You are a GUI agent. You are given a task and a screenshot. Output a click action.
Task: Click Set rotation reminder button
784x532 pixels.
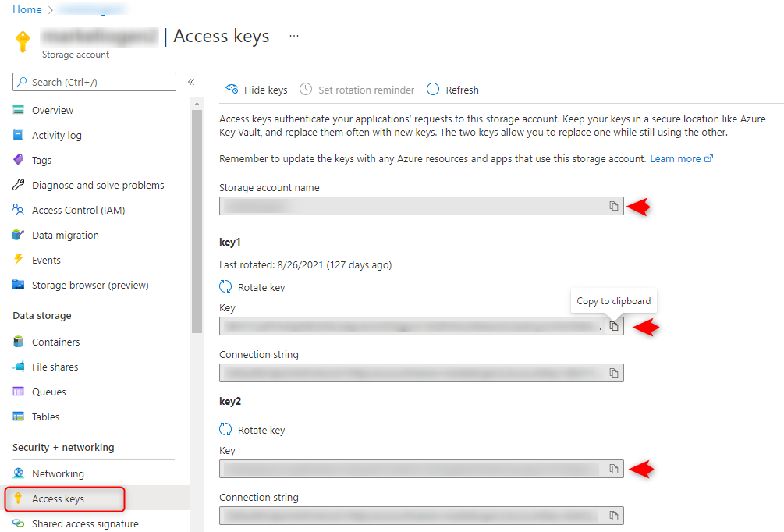coord(357,90)
